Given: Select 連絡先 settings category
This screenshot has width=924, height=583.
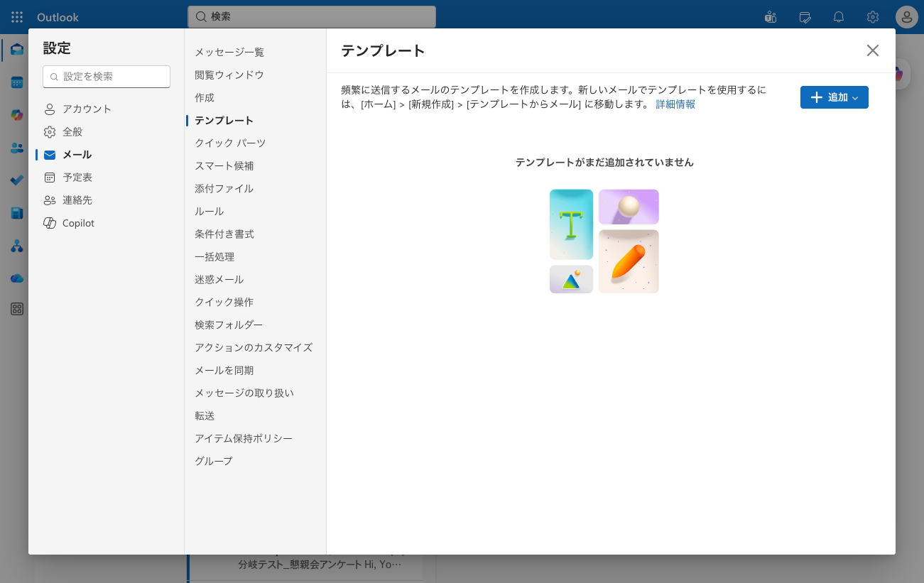Looking at the screenshot, I should (x=107, y=200).
